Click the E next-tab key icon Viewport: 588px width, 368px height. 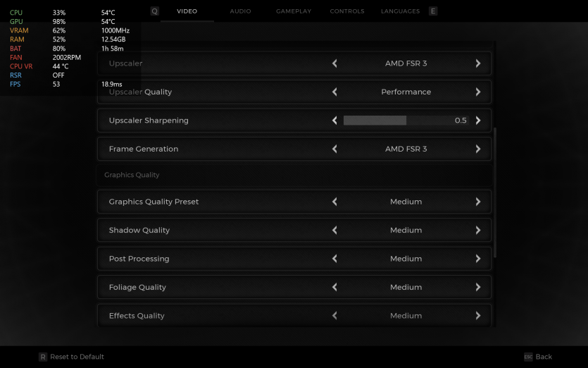(x=432, y=11)
